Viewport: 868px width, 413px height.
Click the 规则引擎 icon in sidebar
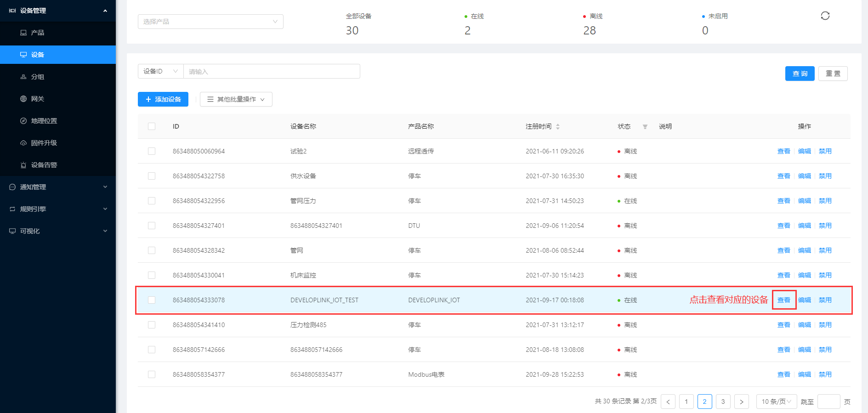(x=12, y=209)
